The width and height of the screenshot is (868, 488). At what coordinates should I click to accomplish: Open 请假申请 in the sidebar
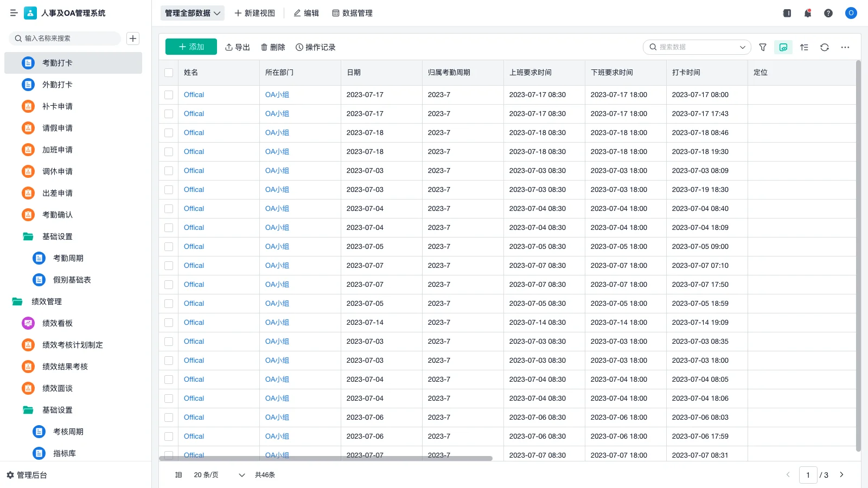(58, 128)
